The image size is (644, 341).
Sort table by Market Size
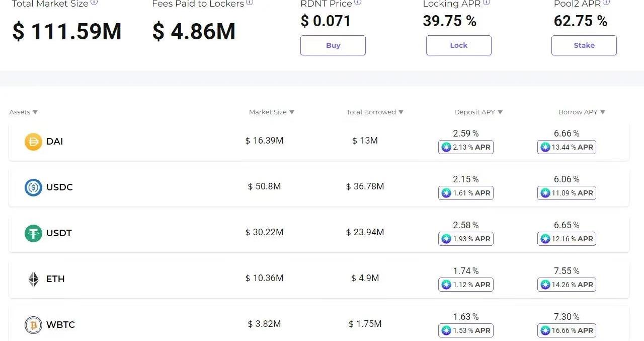[x=292, y=112]
